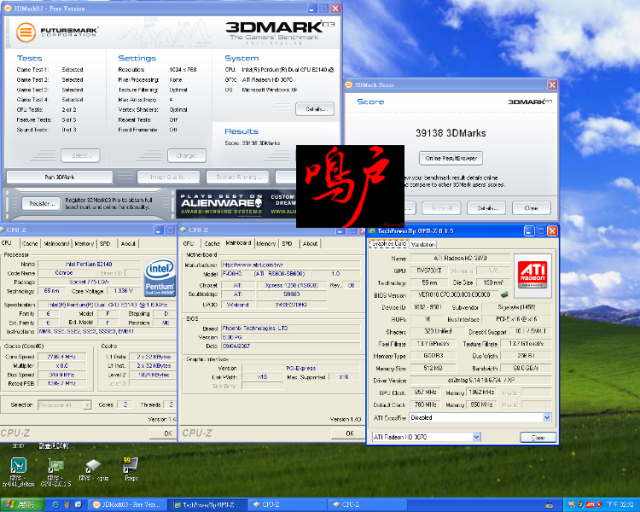Click the ATI Radeon logo in GPU-Z
This screenshot has height=512, width=640.
click(533, 275)
